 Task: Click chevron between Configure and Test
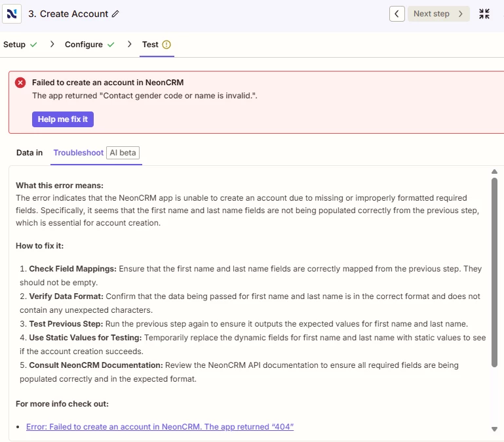[129, 44]
